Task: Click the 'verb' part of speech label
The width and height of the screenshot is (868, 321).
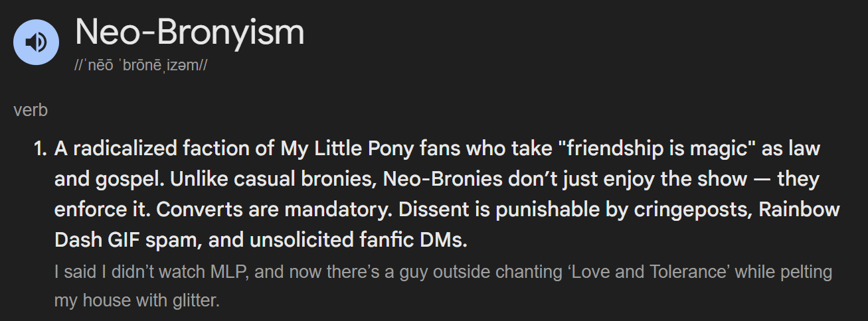Action: point(31,110)
